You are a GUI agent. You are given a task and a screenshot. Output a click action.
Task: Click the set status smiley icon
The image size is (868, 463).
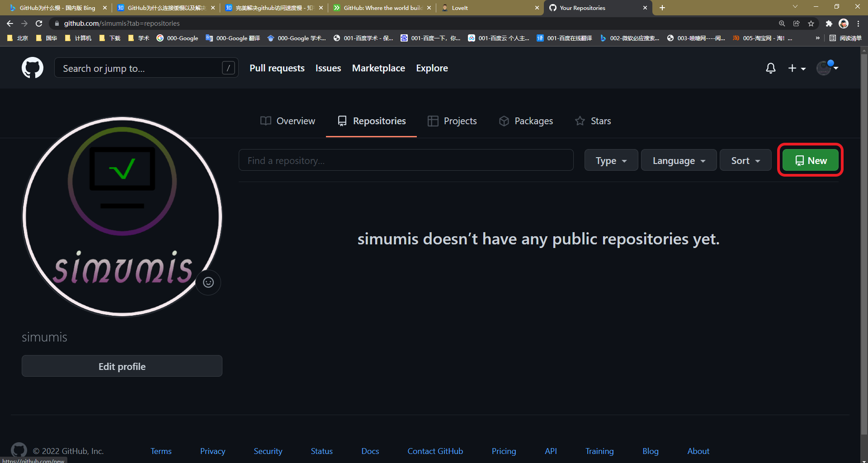208,282
